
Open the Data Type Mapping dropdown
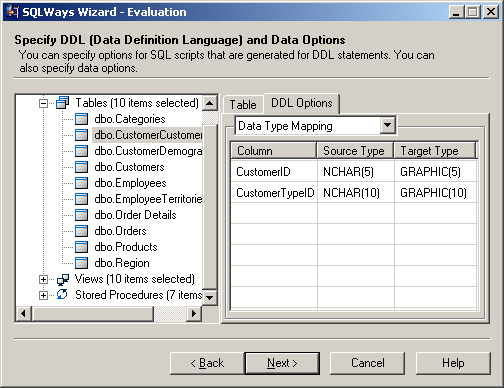(387, 126)
